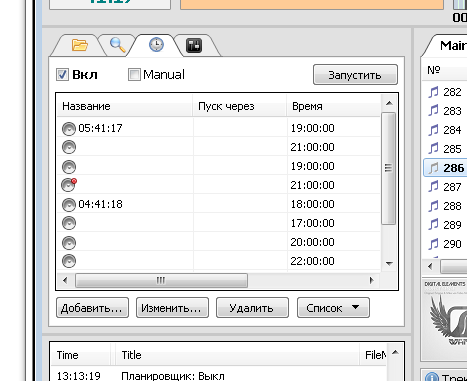Click the 05:41:17 event name
467x381 pixels.
click(100, 128)
